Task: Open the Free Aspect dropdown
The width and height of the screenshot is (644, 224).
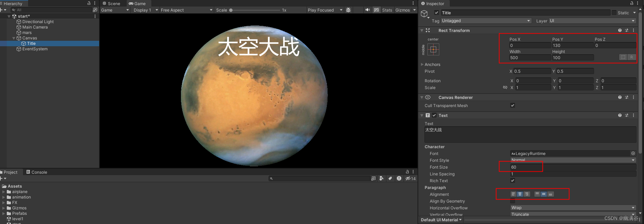Action: (186, 10)
